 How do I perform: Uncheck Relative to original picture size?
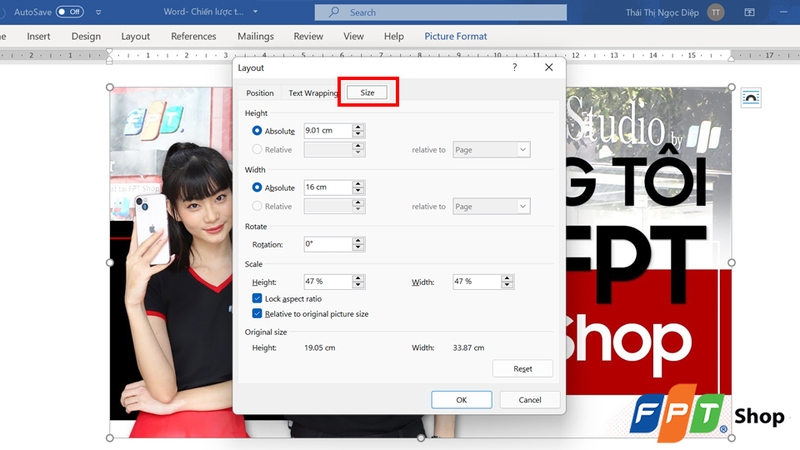(257, 313)
